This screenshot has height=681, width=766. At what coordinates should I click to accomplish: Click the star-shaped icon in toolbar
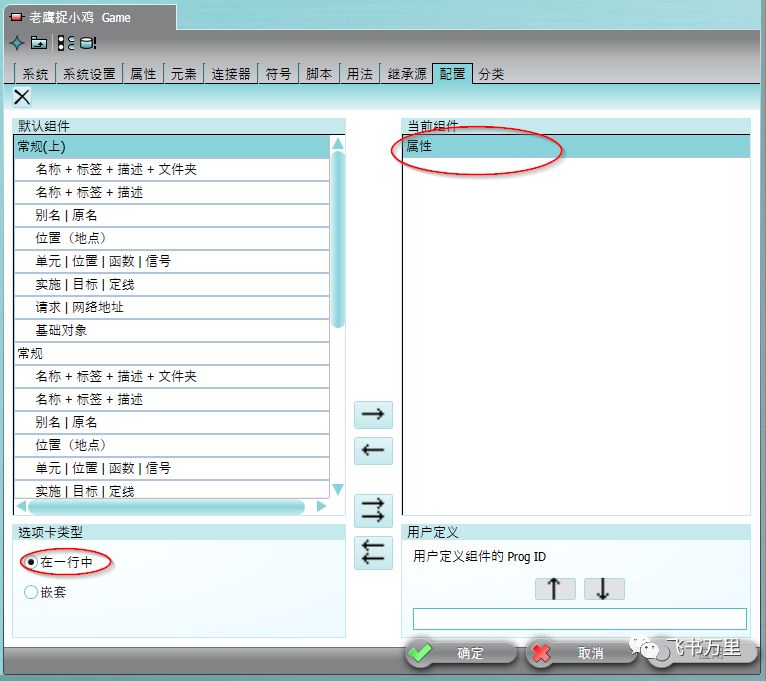click(17, 43)
